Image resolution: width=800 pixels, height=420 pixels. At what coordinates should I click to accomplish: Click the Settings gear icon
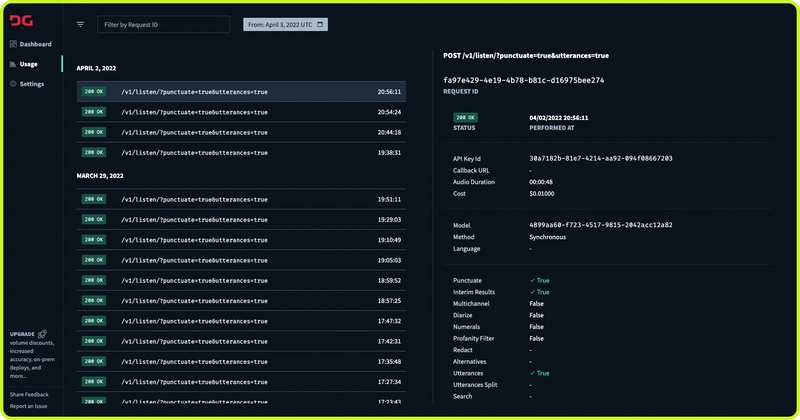coord(13,84)
